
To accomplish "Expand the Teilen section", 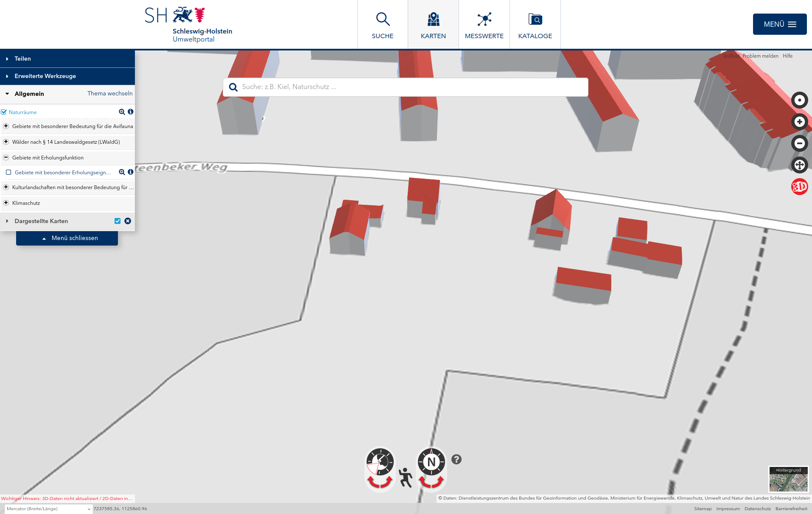I will pyautogui.click(x=22, y=59).
